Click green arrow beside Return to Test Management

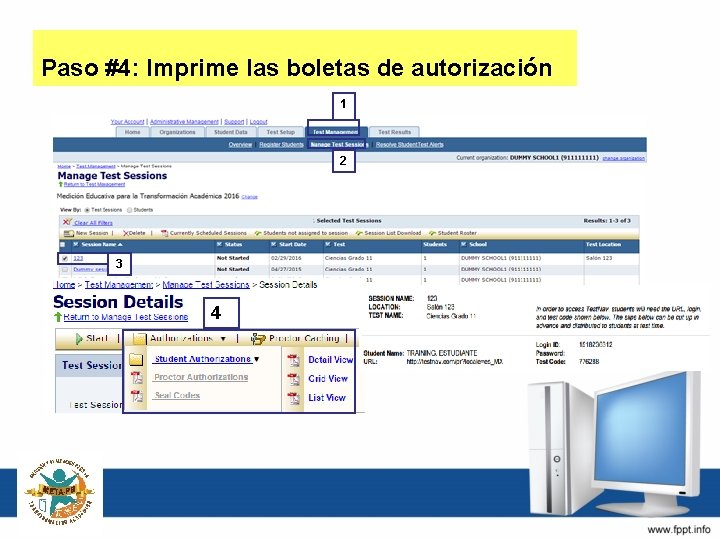[60, 184]
